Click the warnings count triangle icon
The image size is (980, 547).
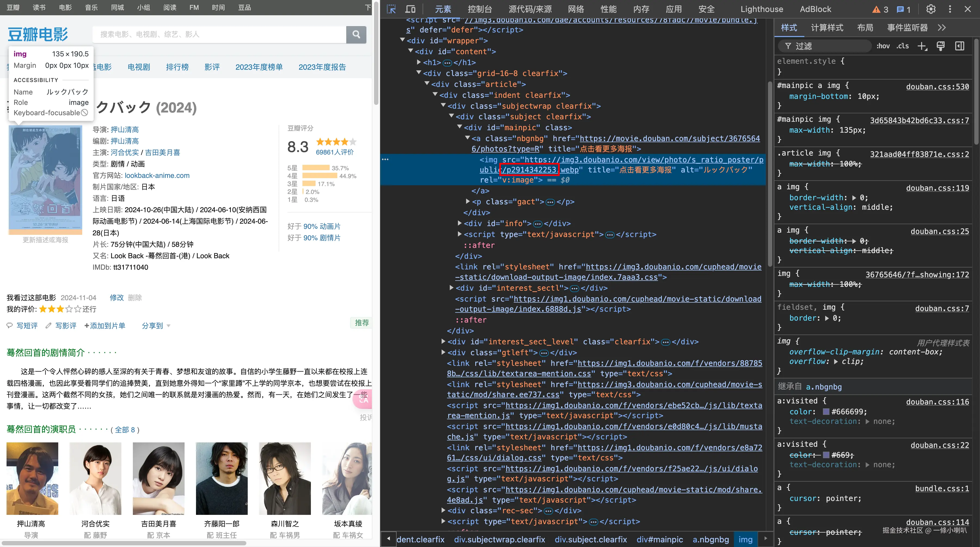pyautogui.click(x=876, y=10)
